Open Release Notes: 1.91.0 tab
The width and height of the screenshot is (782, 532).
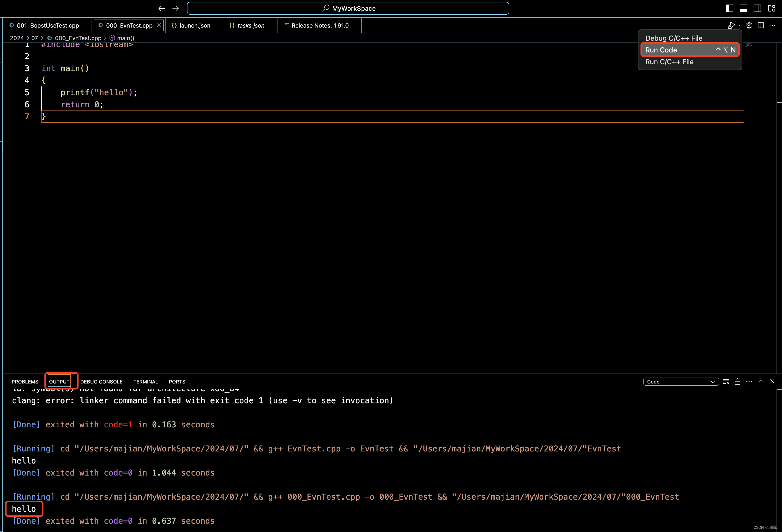point(320,26)
